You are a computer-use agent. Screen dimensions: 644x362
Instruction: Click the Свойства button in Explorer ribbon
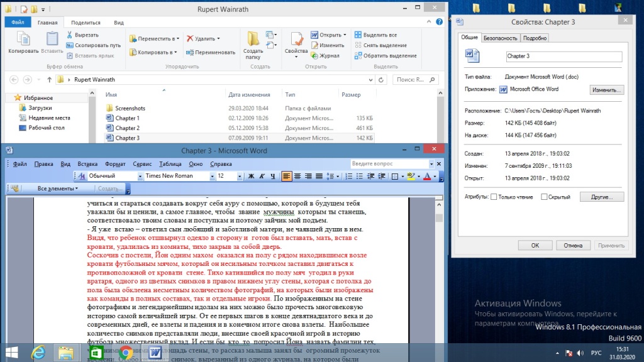coord(296,45)
